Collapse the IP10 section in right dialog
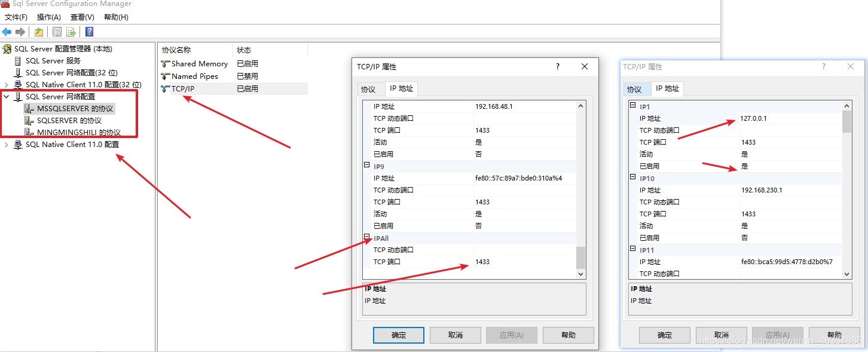868x352 pixels. tap(633, 177)
